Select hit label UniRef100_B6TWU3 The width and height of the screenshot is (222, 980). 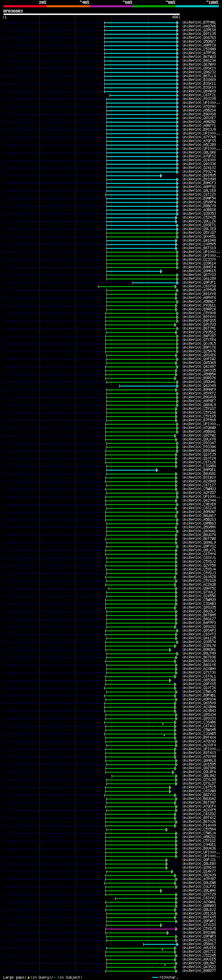[199, 57]
